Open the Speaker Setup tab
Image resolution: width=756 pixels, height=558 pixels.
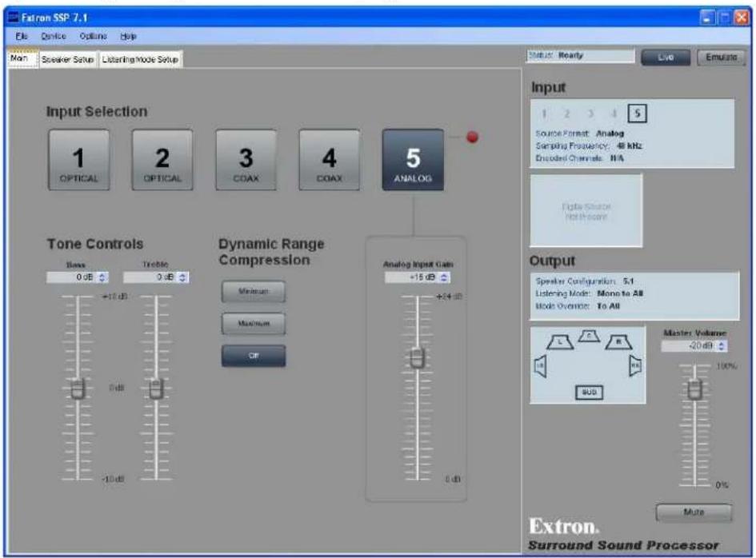[67, 59]
